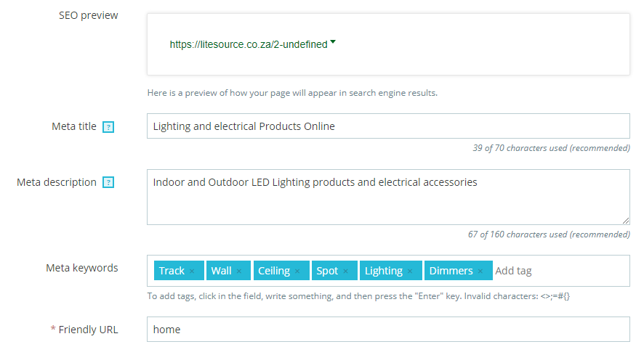Image resolution: width=644 pixels, height=347 pixels.
Task: Click the Meta title input field
Action: tap(387, 126)
